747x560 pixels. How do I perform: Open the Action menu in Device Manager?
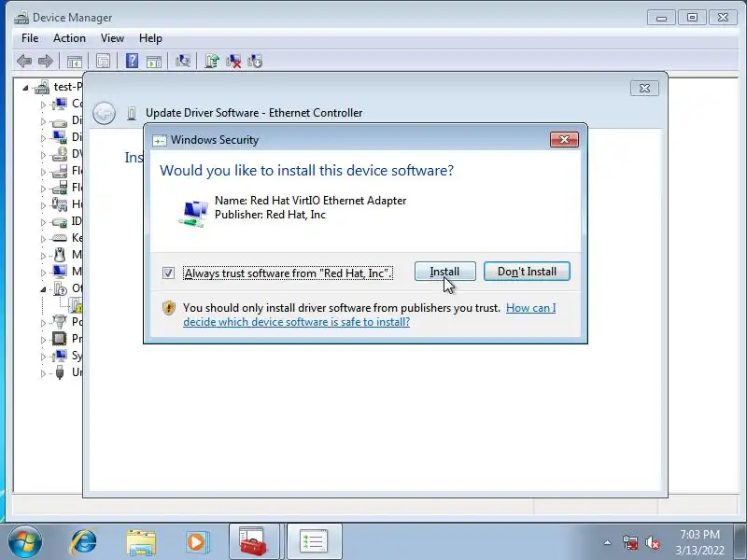pos(69,38)
